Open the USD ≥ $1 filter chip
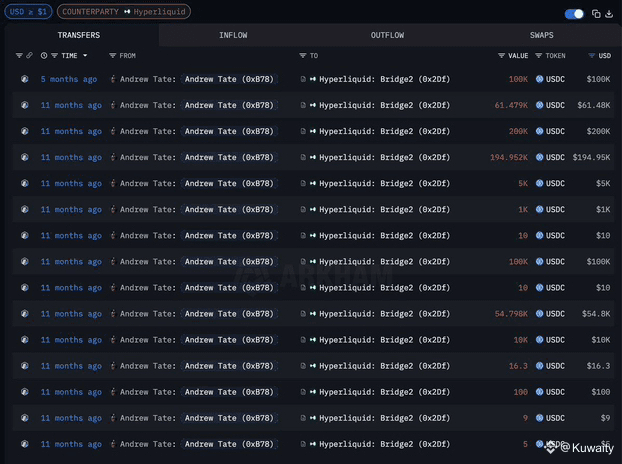The image size is (622, 464). click(30, 12)
